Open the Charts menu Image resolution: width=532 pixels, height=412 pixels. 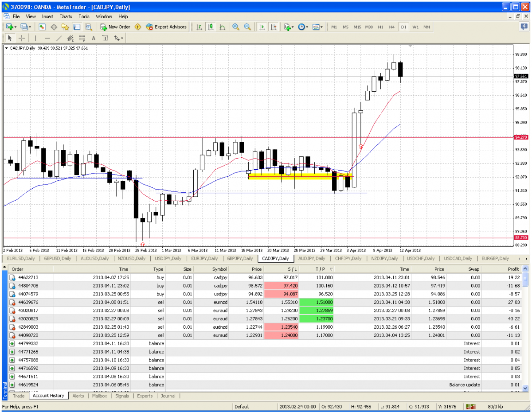tap(66, 16)
